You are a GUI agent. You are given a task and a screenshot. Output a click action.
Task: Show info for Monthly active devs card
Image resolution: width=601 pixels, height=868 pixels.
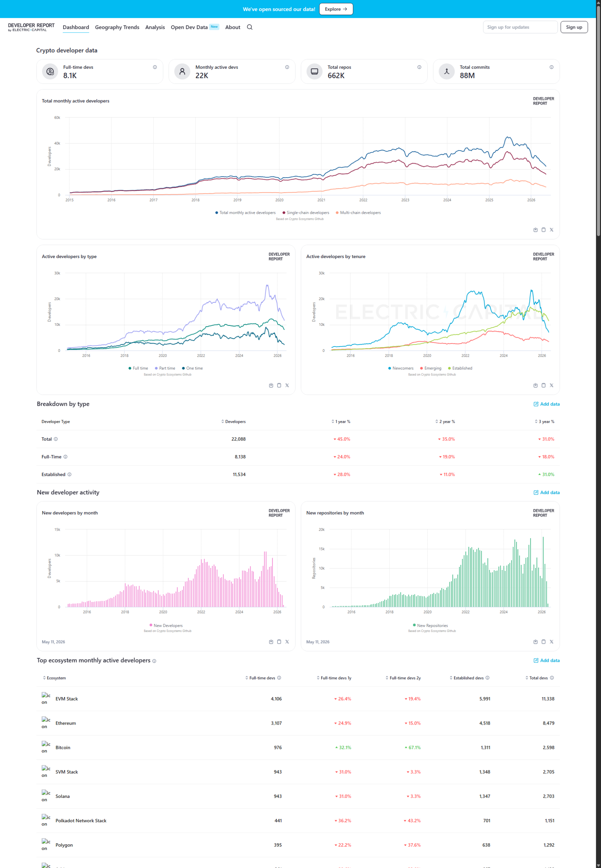click(x=287, y=67)
